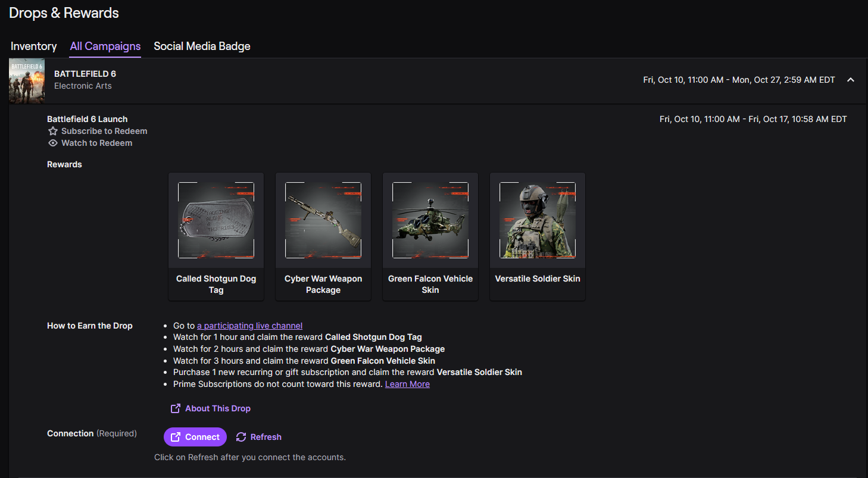Click the circular arrows Refresh icon
The image size is (868, 478).
coord(241,437)
